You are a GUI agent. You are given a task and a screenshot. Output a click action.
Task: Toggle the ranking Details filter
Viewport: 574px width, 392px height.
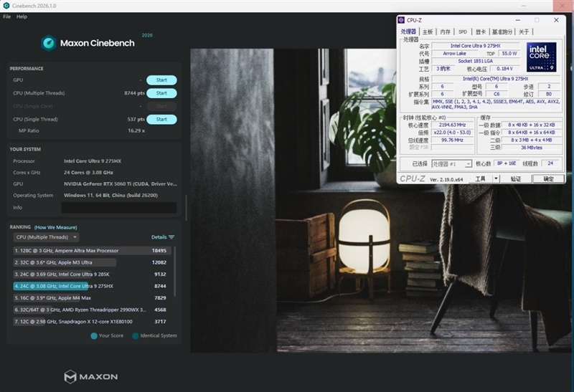click(x=163, y=237)
